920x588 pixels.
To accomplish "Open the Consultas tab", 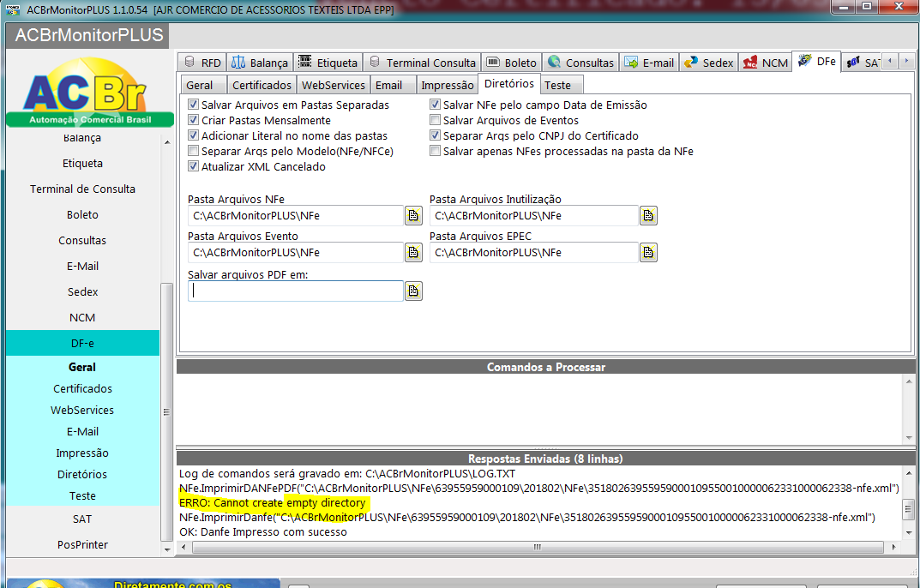I will point(580,63).
